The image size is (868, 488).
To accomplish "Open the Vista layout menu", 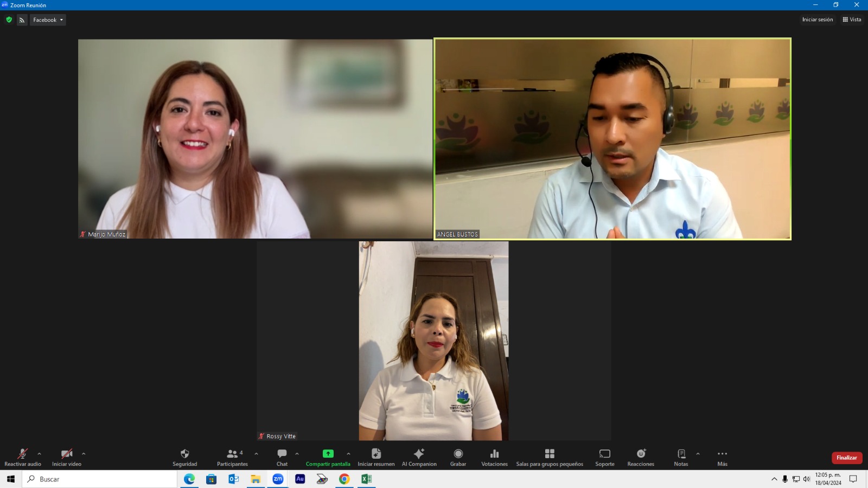I will 852,20.
